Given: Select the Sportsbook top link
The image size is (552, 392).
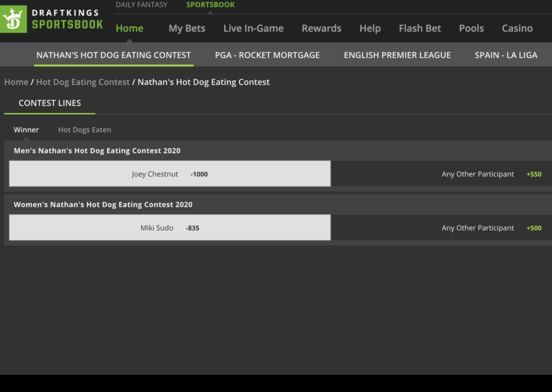Looking at the screenshot, I should point(210,5).
